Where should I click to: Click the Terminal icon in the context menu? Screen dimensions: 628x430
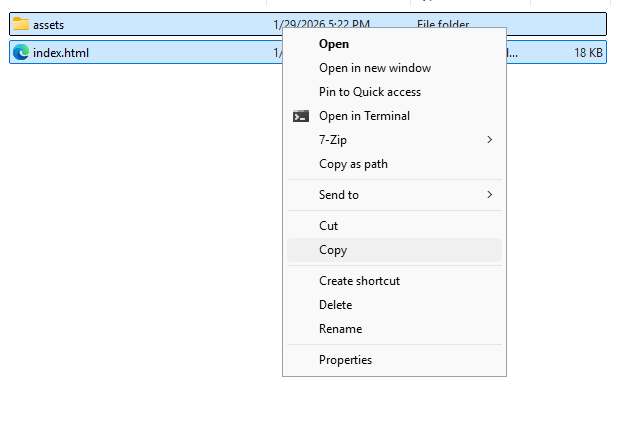click(x=300, y=116)
